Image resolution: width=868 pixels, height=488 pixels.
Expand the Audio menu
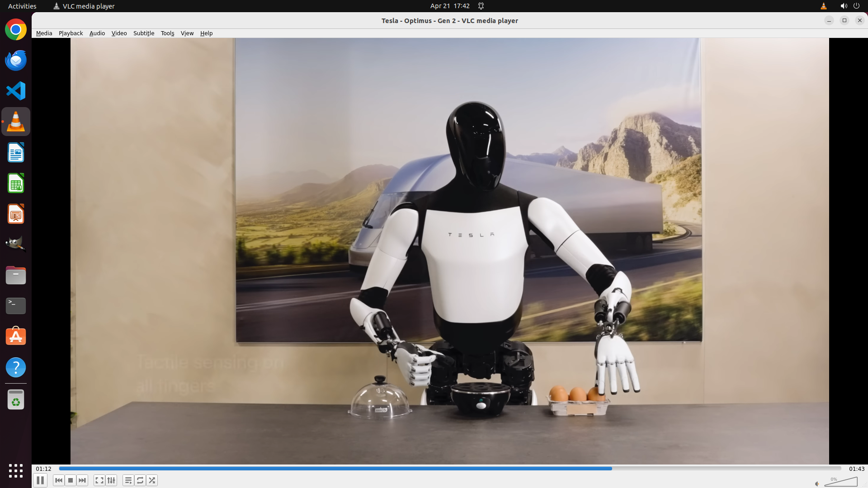97,33
